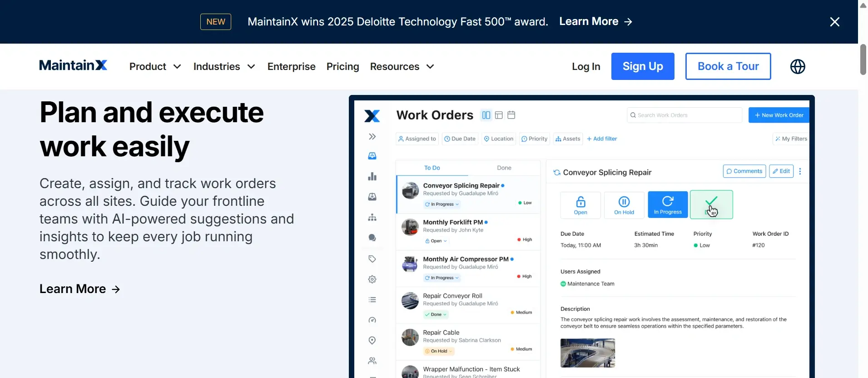Open In Progress dropdown on Monthly Air Compressor PM
Viewport: 868px width, 378px height.
[x=442, y=278]
